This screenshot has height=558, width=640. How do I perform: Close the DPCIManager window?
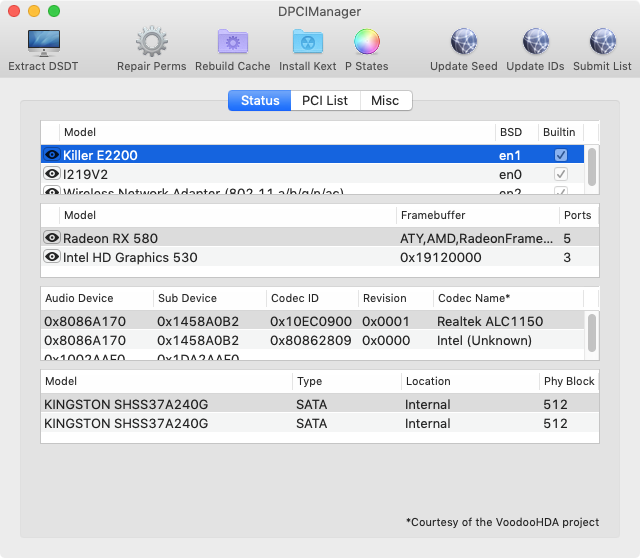[14, 11]
